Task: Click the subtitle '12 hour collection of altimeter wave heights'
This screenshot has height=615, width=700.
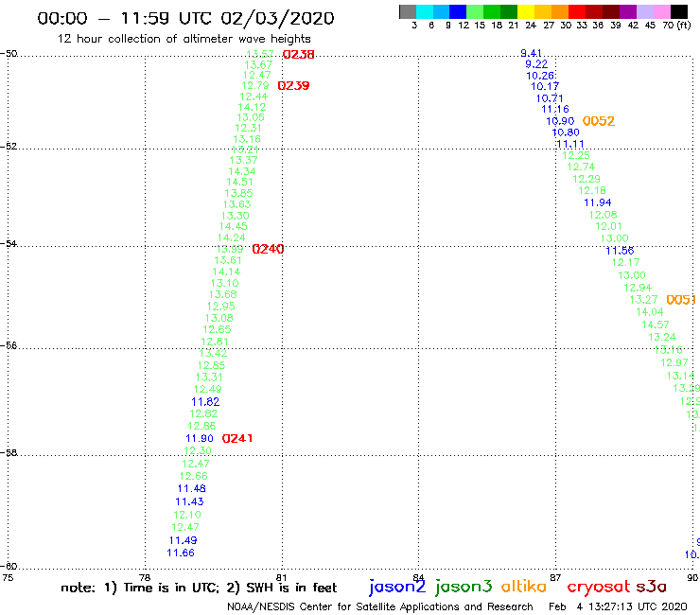Action: 184,39
